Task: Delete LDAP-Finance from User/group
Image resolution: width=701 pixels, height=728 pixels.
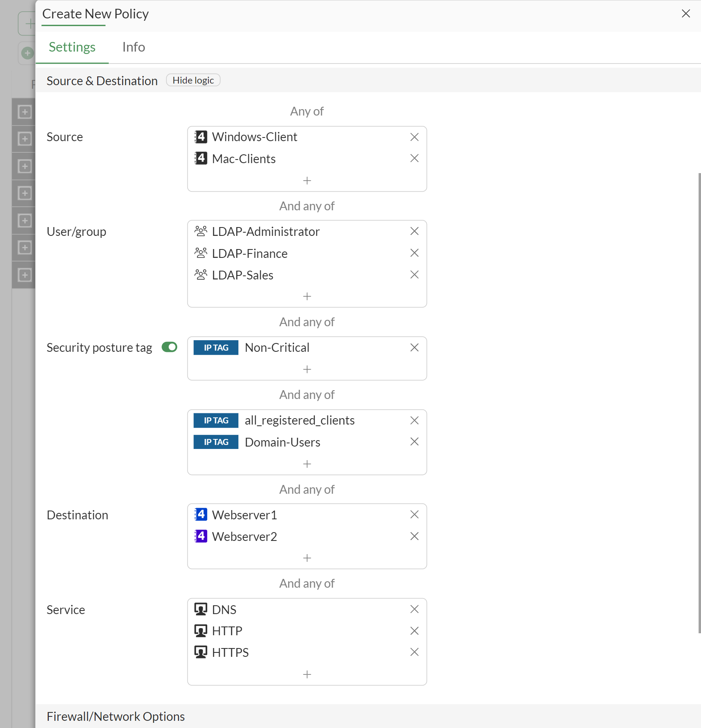Action: coord(414,253)
